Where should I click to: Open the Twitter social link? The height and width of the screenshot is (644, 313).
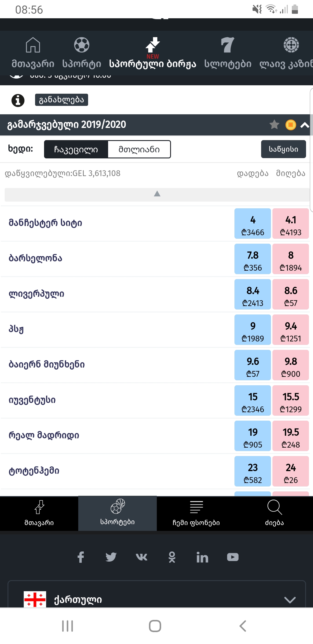click(111, 557)
